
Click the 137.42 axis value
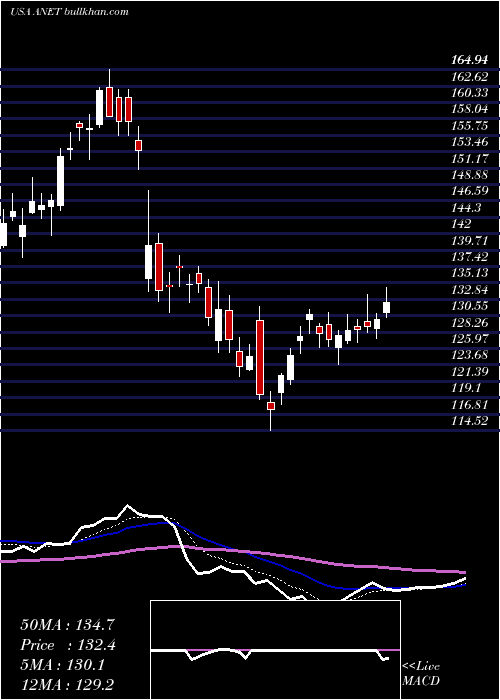point(469,257)
